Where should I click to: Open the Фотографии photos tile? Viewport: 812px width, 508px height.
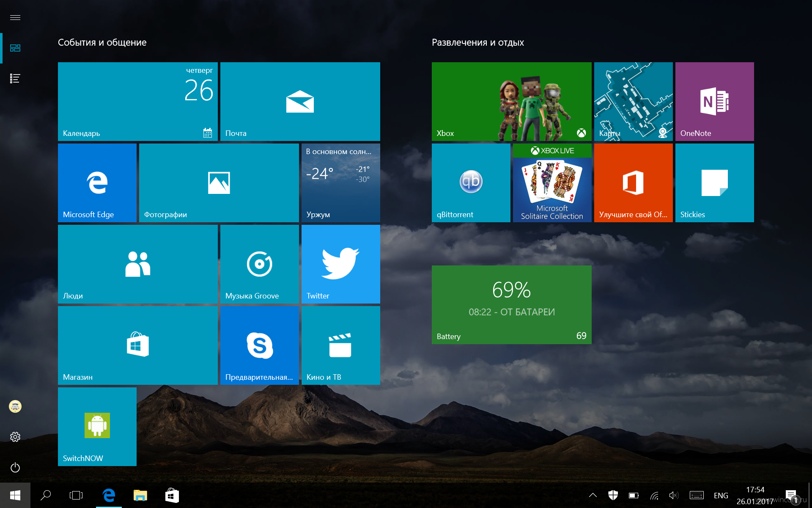coord(219,183)
